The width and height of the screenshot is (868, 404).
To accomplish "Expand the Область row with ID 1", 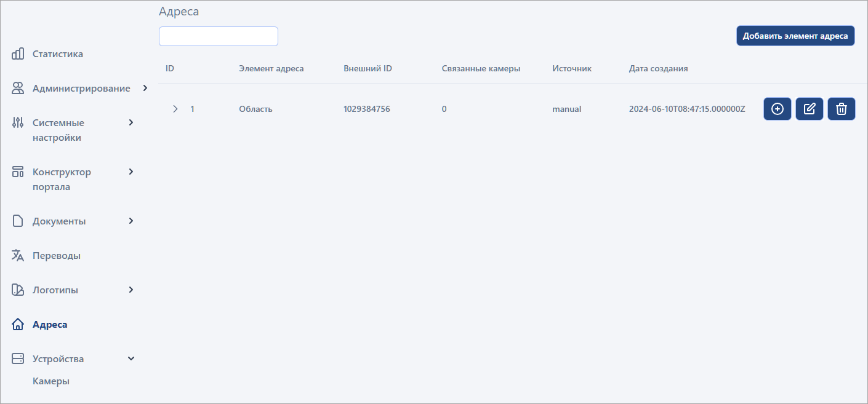I will [175, 109].
